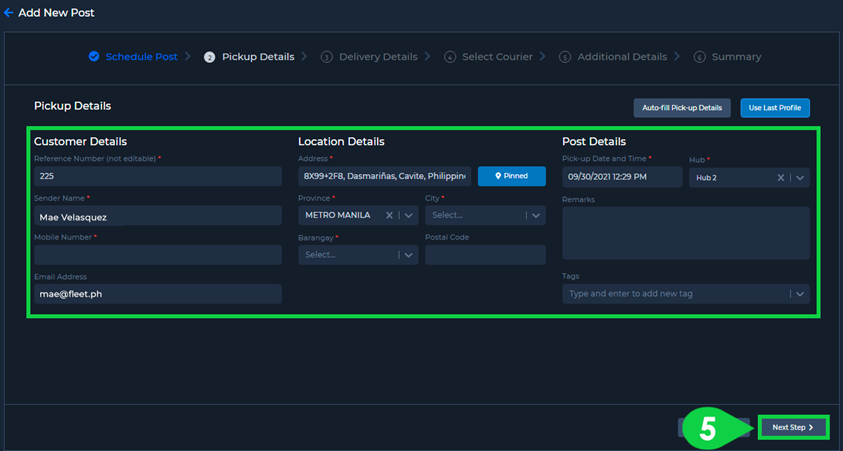Viewport: 843px width, 451px height.
Task: Click the Use Last Profile button
Action: point(775,108)
